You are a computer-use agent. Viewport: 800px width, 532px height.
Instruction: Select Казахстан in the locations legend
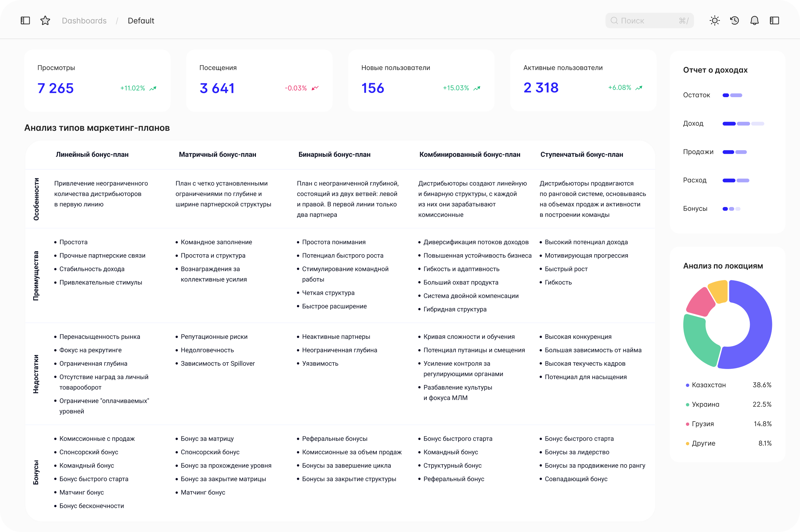pyautogui.click(x=708, y=385)
